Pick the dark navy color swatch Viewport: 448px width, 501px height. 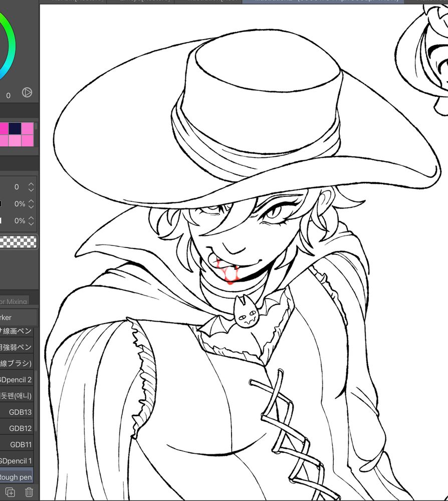[15, 128]
